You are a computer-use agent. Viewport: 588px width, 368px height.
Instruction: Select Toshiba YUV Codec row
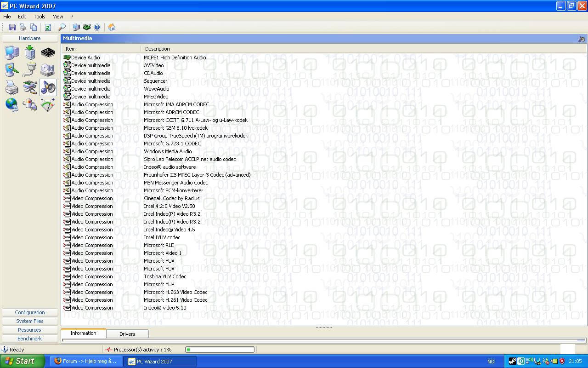tap(324, 276)
